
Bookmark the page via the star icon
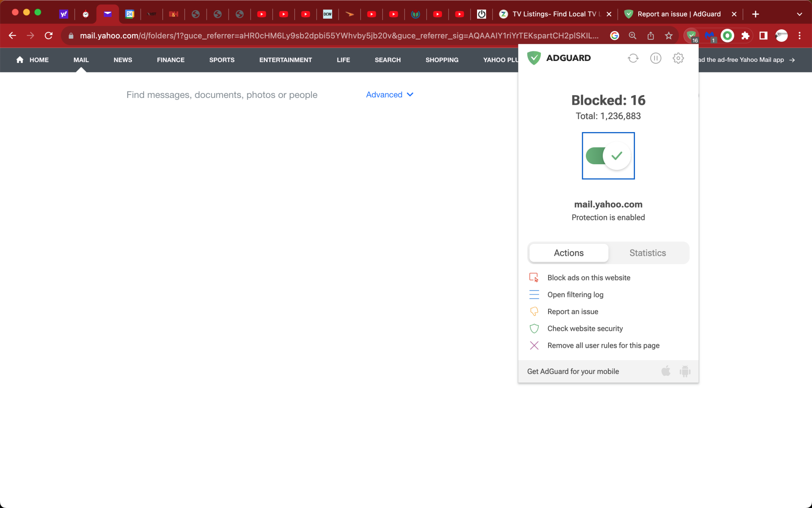pyautogui.click(x=669, y=35)
